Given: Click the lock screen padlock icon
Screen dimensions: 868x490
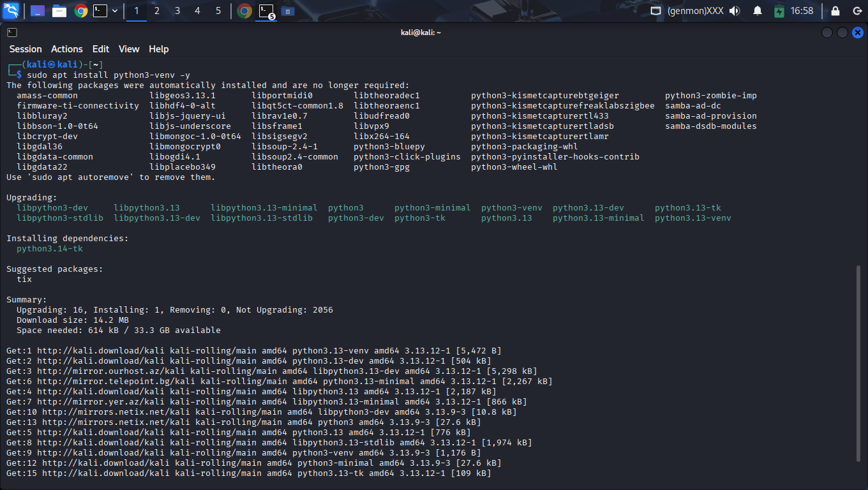Looking at the screenshot, I should [835, 11].
